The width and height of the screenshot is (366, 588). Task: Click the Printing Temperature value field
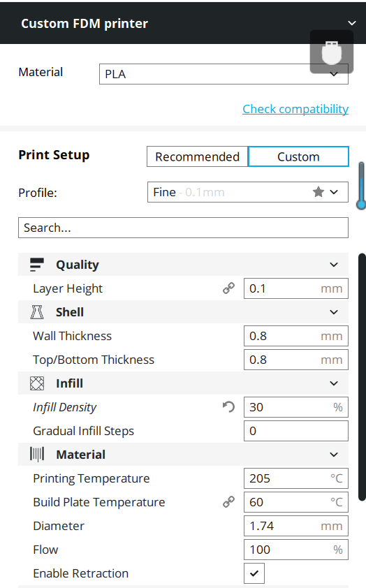296,478
